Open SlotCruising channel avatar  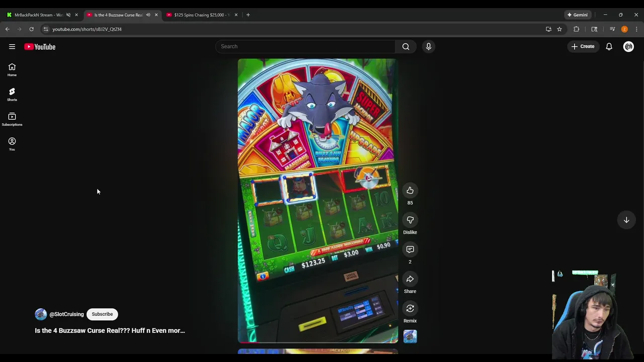tap(41, 314)
